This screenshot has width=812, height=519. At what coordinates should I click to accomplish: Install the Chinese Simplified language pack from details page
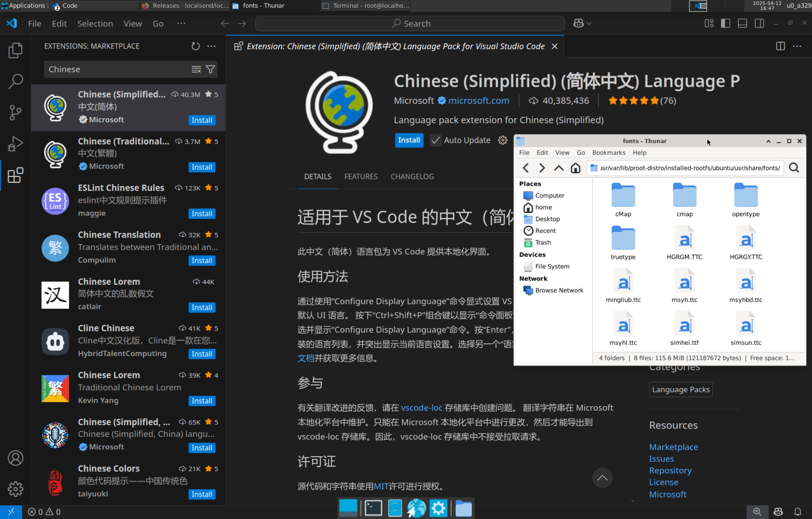(409, 140)
